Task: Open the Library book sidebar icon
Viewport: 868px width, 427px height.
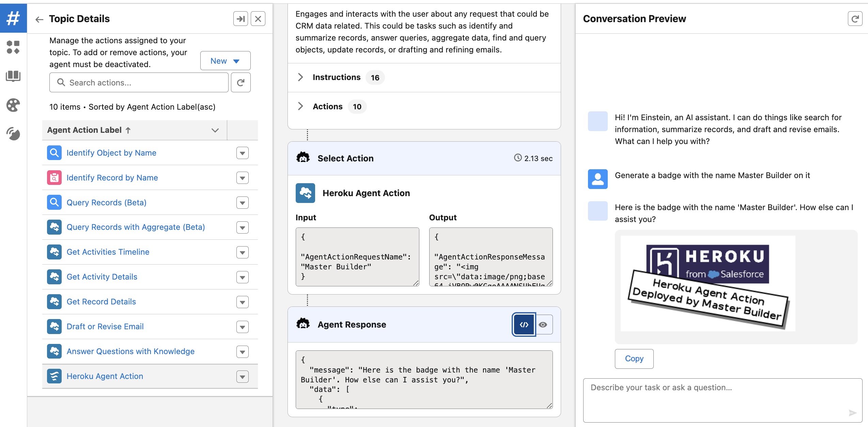Action: click(13, 76)
